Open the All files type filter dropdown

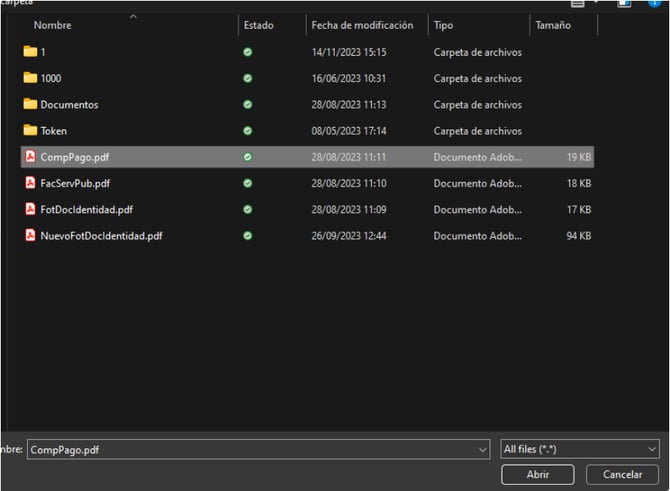point(580,450)
